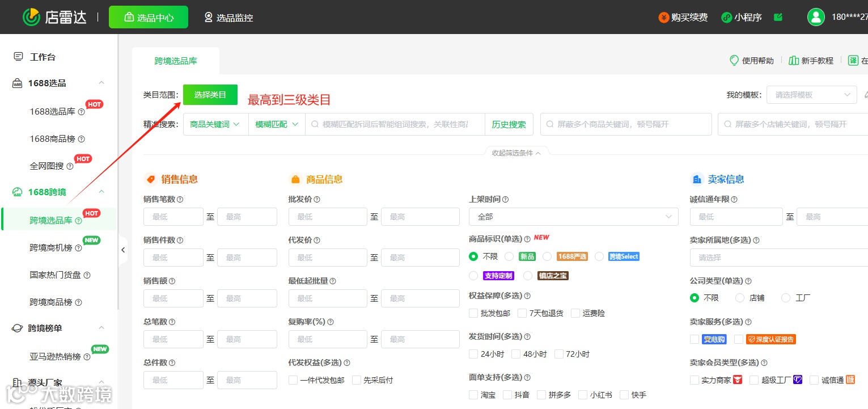
Task: Focus the 屏蔽多个商品关键词 input
Action: pyautogui.click(x=626, y=124)
